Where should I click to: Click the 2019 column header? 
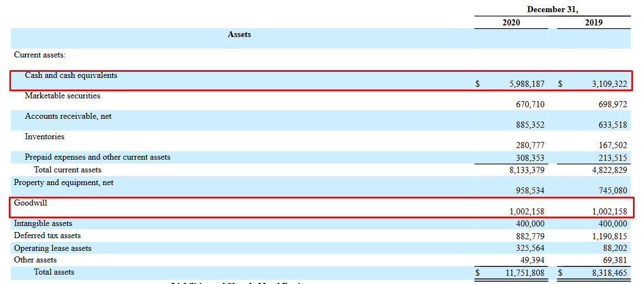(x=594, y=23)
